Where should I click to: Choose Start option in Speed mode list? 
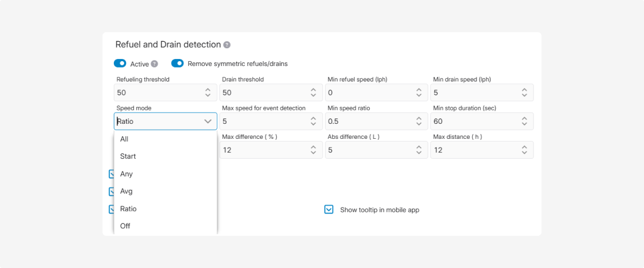(128, 157)
